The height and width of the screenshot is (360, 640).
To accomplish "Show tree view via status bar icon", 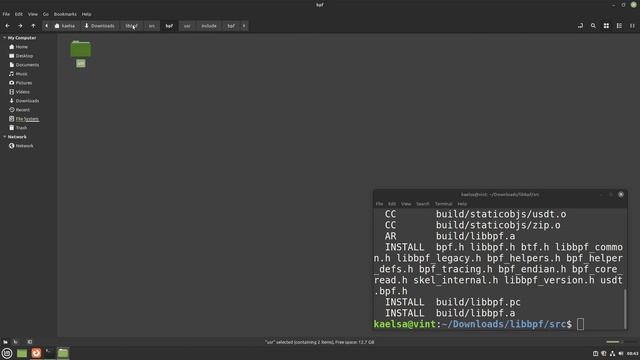I will pyautogui.click(x=16, y=342).
